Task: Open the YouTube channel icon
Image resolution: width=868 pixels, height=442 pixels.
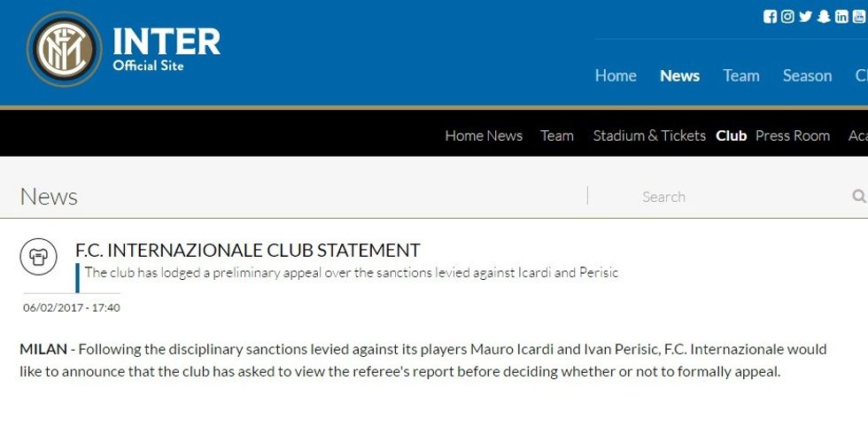Action: 859,17
